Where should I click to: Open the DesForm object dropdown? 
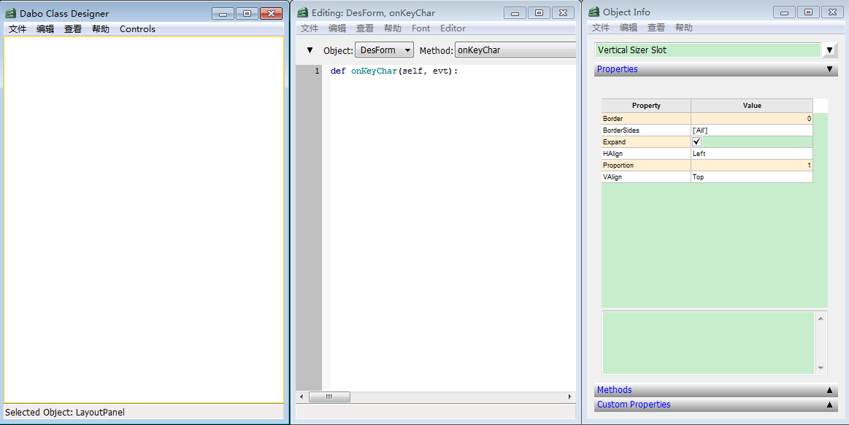384,50
